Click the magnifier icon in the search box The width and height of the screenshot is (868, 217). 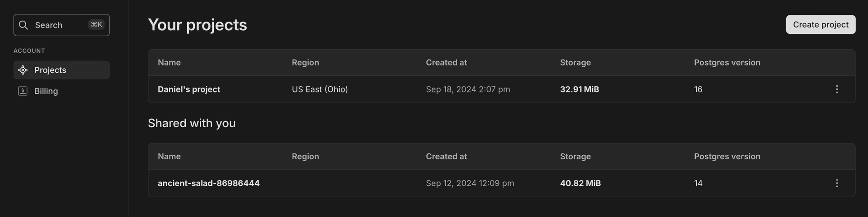click(24, 25)
